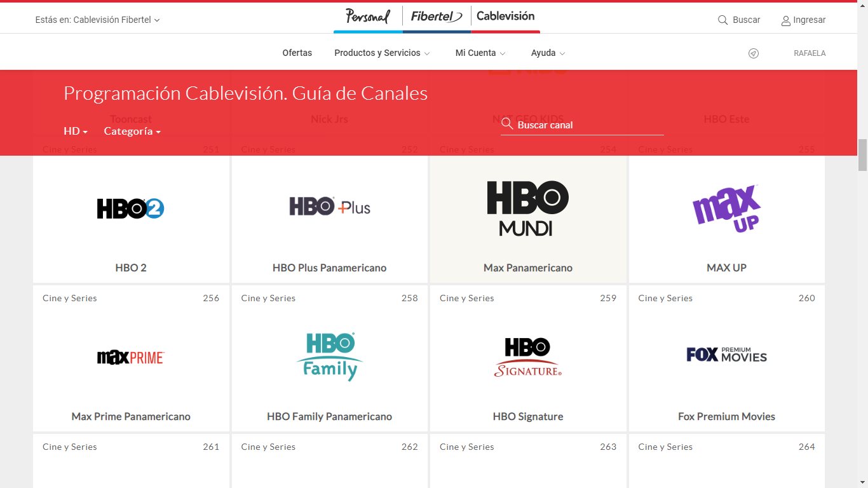The width and height of the screenshot is (868, 488).
Task: Open the Categoría filter dropdown
Action: (132, 131)
